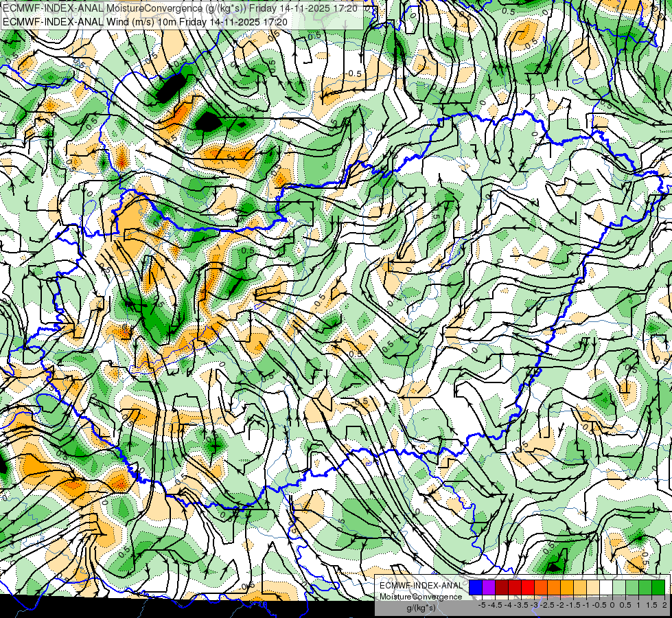Click the 2 tick label in the legend
672x618 pixels.
(664, 605)
